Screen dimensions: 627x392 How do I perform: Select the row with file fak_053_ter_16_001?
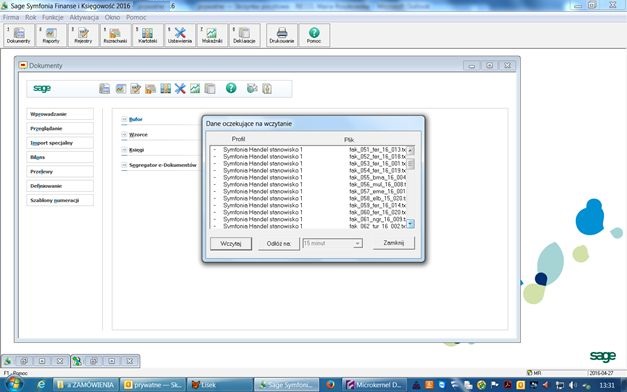(x=308, y=164)
